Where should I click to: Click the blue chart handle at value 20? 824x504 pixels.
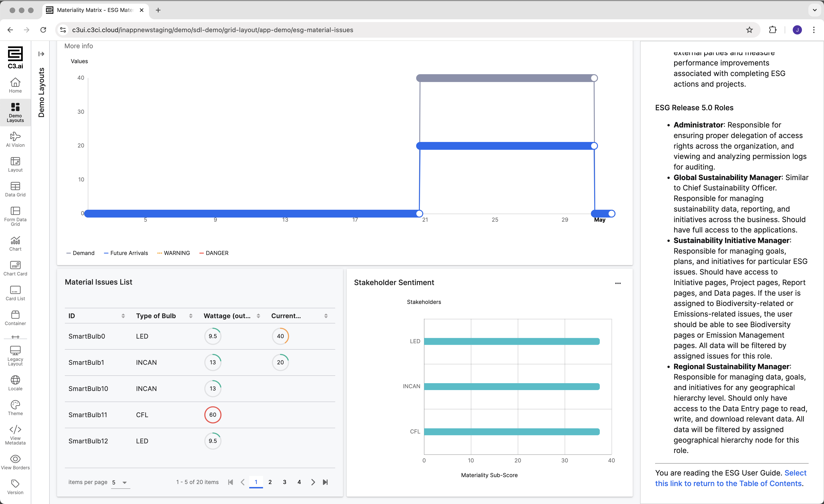tap(594, 146)
